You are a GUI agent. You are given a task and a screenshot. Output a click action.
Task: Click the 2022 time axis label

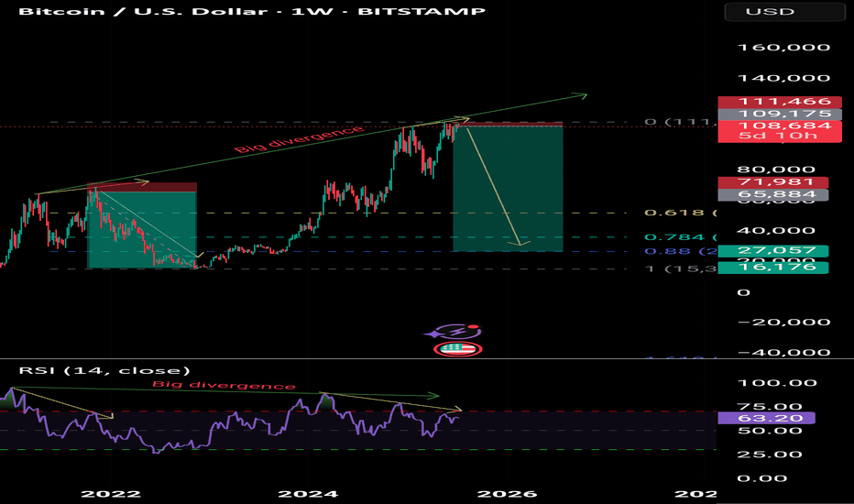(111, 494)
